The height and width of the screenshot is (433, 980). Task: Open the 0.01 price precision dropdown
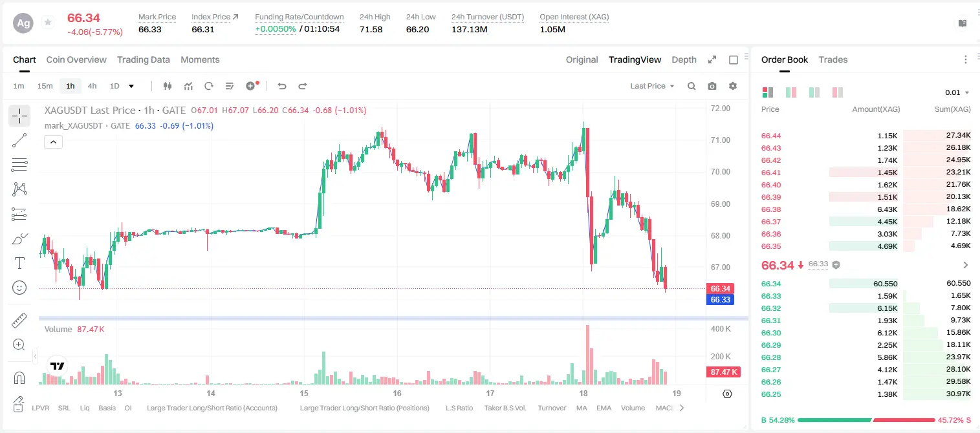click(957, 92)
